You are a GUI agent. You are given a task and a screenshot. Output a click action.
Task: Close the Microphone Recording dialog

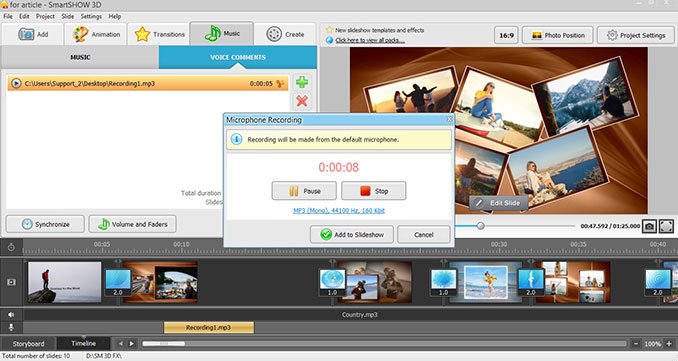tap(449, 119)
